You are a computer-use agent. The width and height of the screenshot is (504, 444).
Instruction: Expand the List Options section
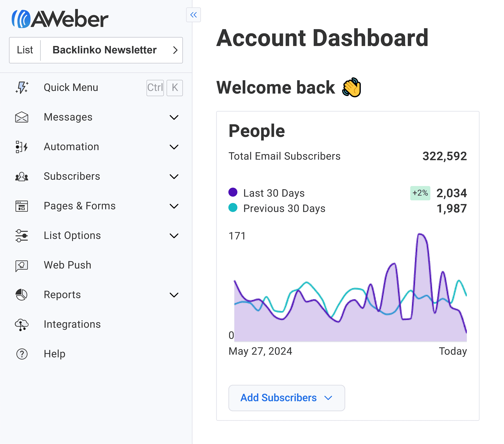coord(174,236)
